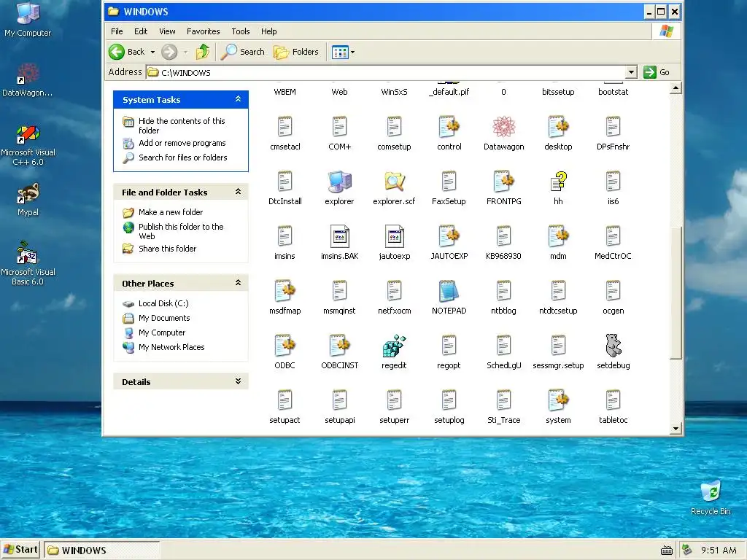Click Publish this folder to the Web
Image resolution: width=747 pixels, height=560 pixels.
[181, 231]
